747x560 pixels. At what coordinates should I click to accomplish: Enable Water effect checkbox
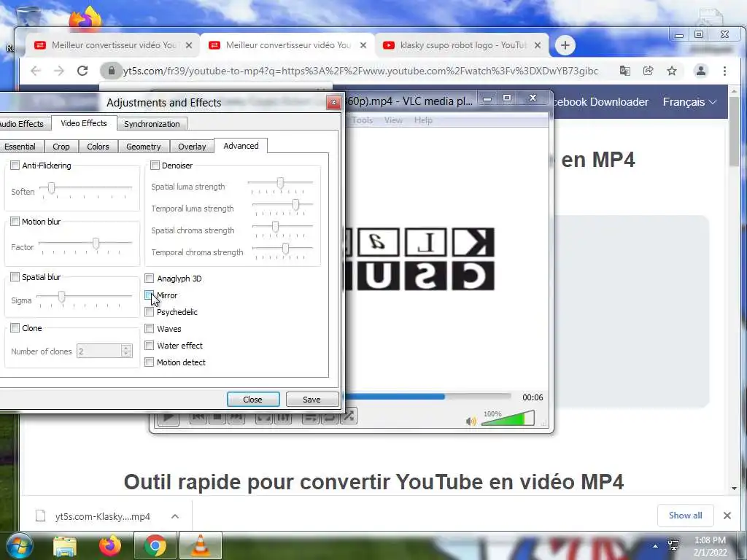pyautogui.click(x=150, y=345)
